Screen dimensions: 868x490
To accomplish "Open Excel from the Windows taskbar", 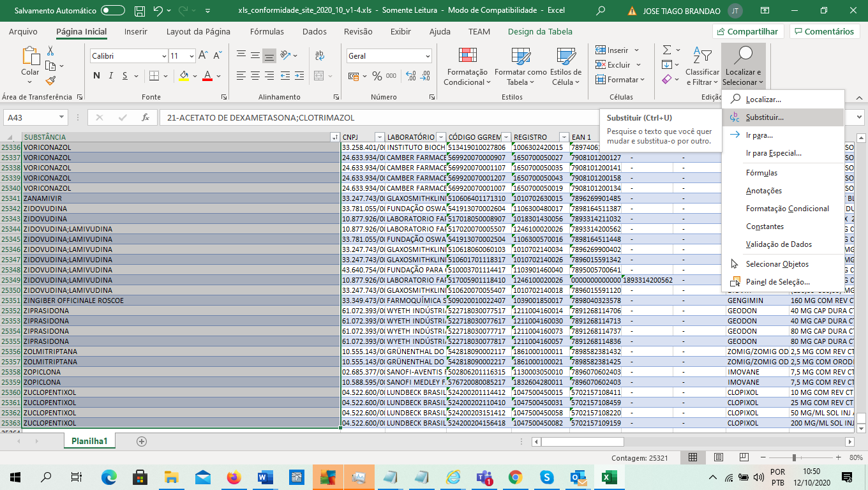I will pos(609,477).
